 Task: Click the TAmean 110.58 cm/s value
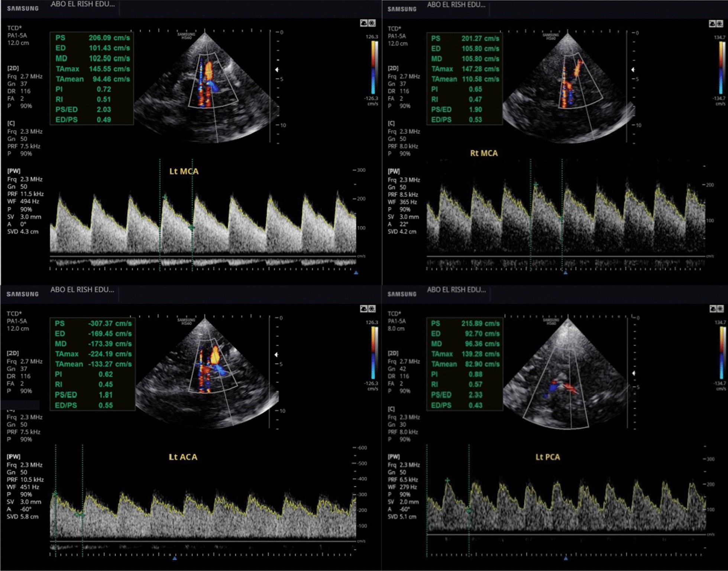465,79
